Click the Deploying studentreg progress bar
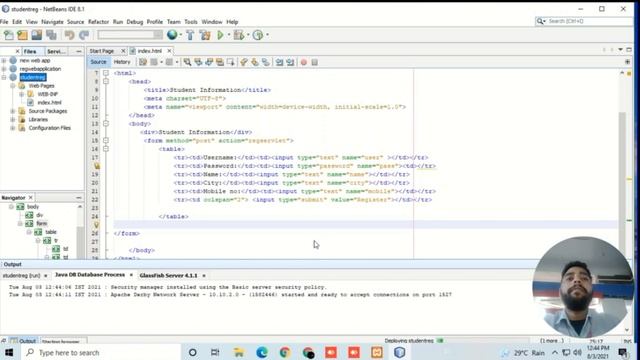Viewport: 640px width, 360px height. [440, 341]
